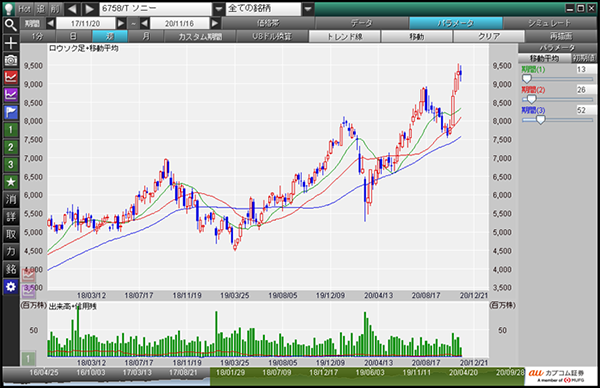Click the green star favorites icon
Viewport: 600px width, 388px height.
[11, 182]
